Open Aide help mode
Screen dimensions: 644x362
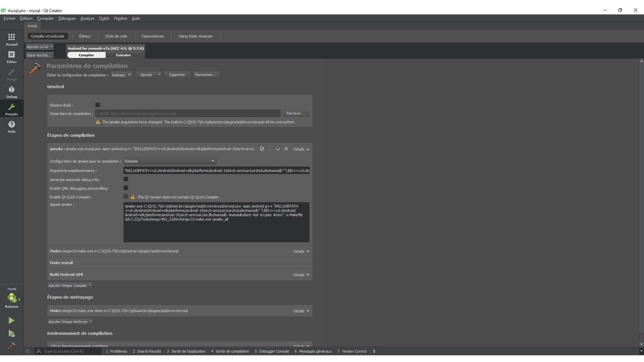[11, 127]
